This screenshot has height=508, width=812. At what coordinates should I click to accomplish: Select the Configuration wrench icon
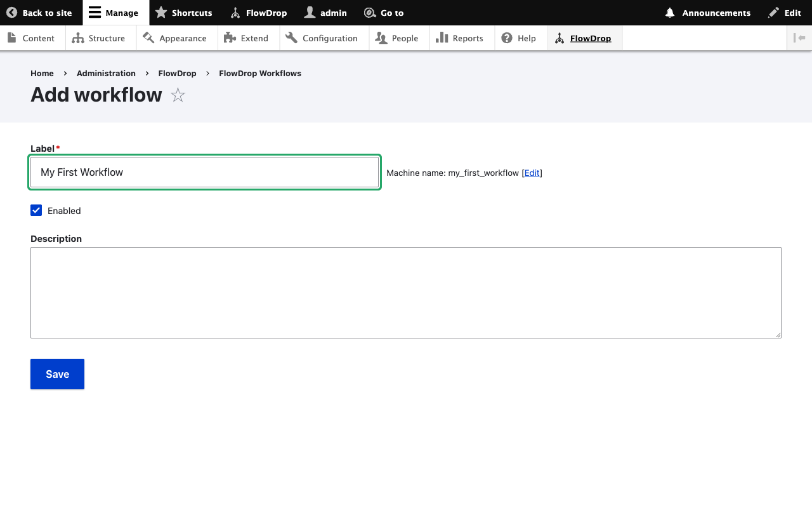tap(292, 37)
